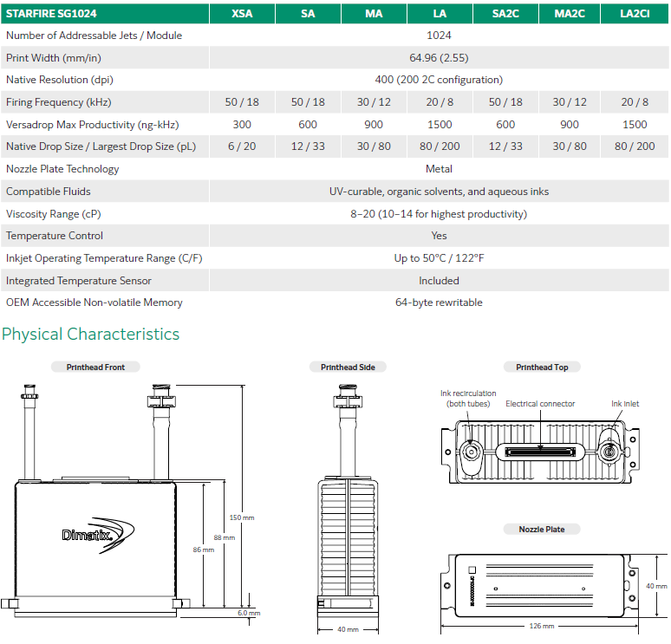Click the 'Printhead Front' label

click(x=95, y=368)
